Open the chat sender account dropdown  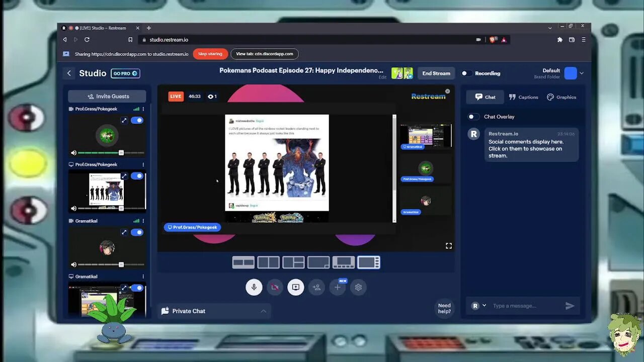tap(479, 306)
